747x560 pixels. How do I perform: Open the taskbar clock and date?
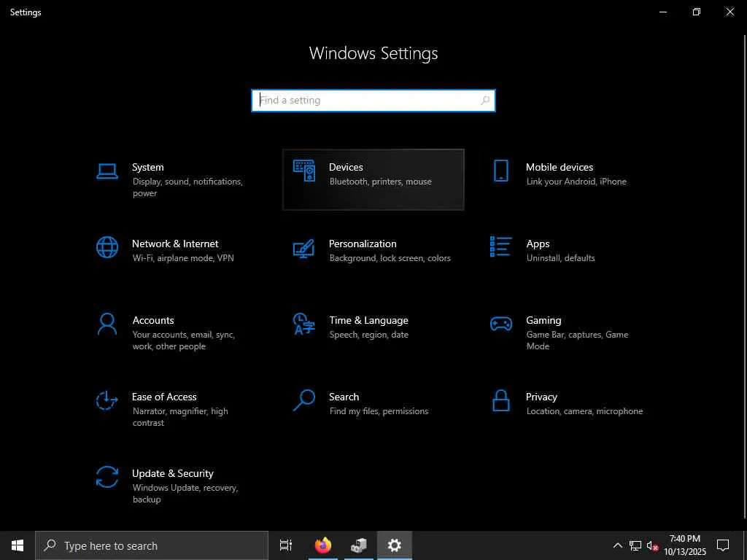[x=685, y=545]
